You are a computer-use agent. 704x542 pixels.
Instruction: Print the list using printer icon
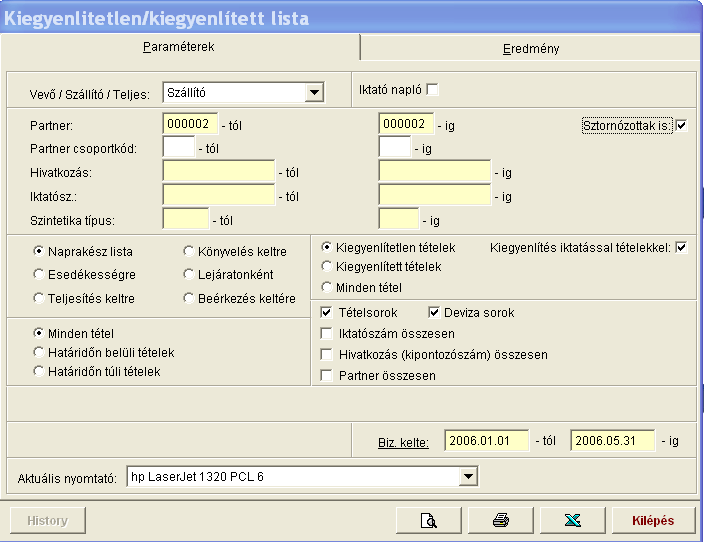(x=501, y=520)
